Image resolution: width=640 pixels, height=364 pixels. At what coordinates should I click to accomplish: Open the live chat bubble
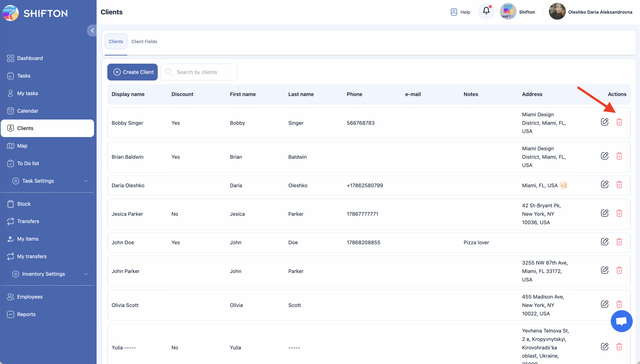621,321
